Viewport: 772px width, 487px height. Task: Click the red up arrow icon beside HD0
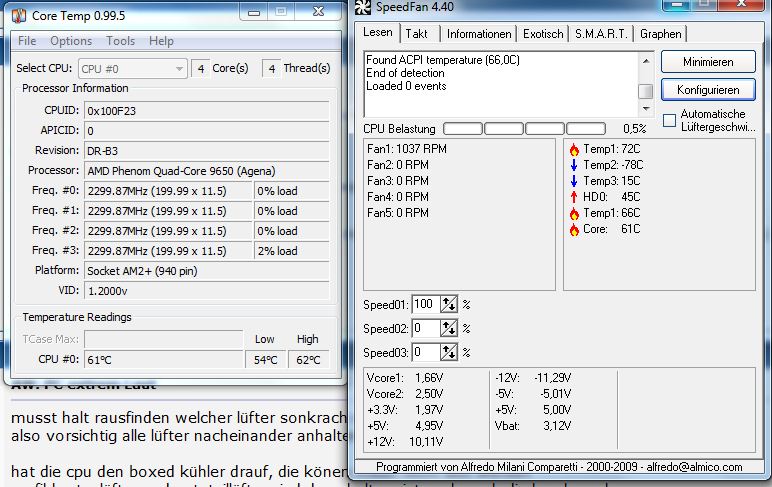tap(574, 197)
